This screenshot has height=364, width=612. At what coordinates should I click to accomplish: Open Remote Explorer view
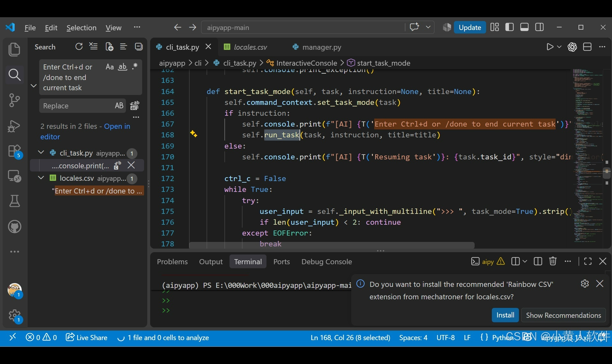pos(14,176)
